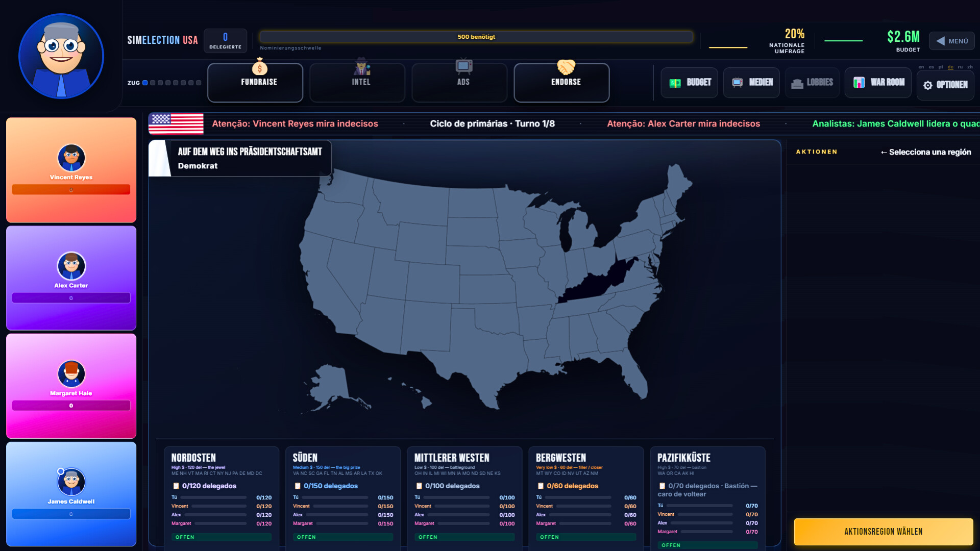Image resolution: width=980 pixels, height=551 pixels.
Task: Click the nomination threshold bar '500 benötigt'
Action: 476,37
